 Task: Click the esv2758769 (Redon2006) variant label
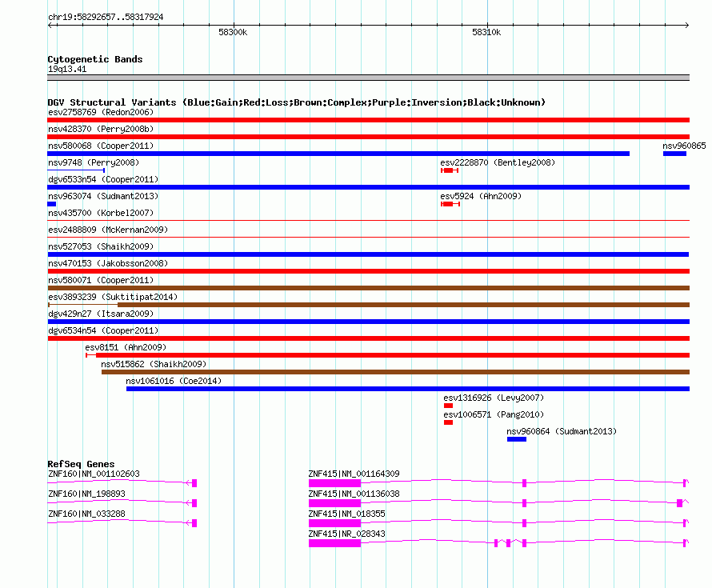[x=101, y=112]
